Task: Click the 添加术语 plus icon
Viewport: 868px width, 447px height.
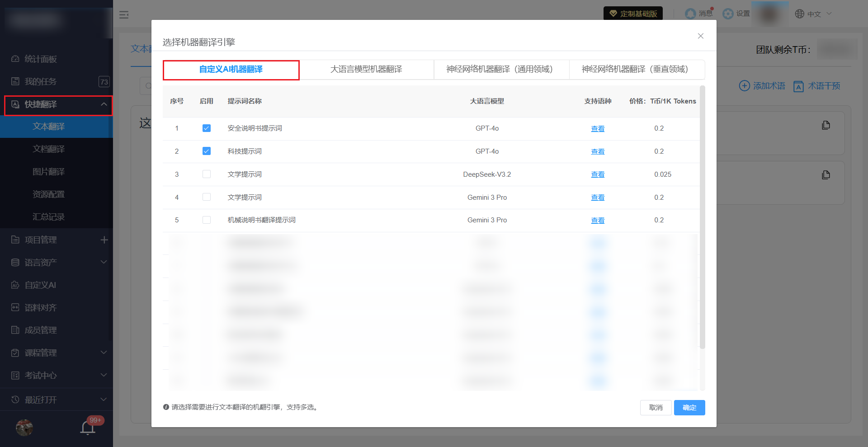Action: [744, 86]
